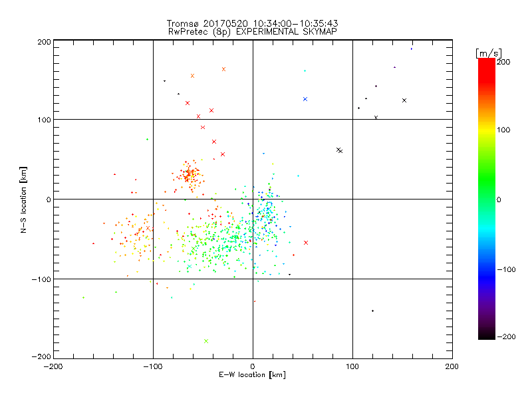Click the subtitle 'RwPretec (8p) EXPERIMENTAL SKYMAP'
Image resolution: width=532 pixels, height=399 pixels.
click(253, 32)
